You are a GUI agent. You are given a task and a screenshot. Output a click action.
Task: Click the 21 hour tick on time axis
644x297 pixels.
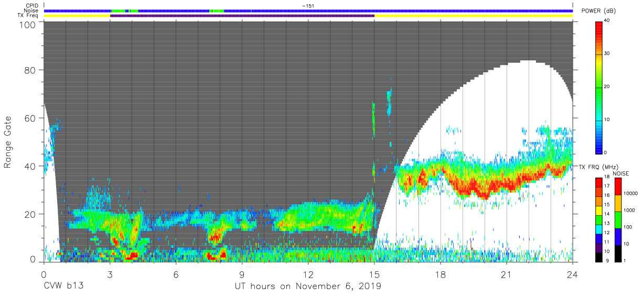[507, 274]
